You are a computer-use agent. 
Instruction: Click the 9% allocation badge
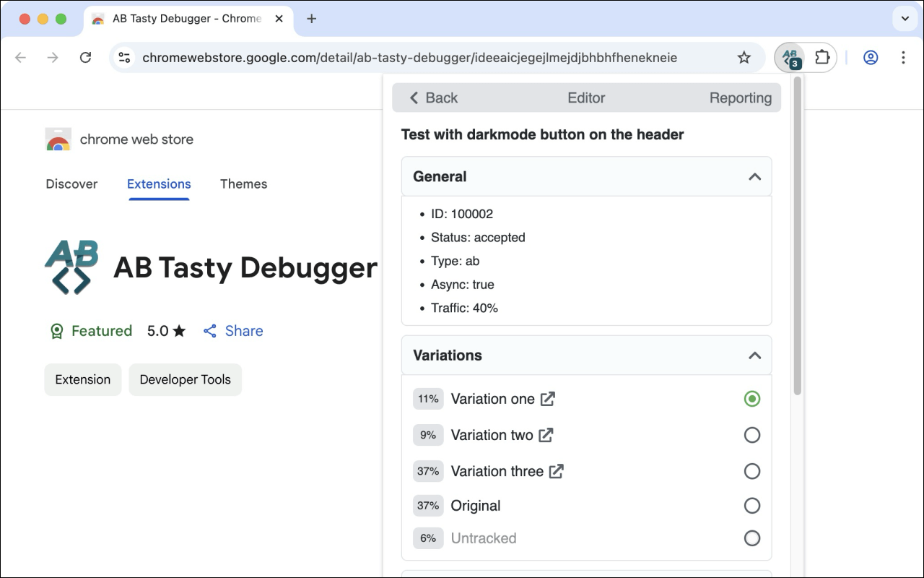tap(428, 435)
